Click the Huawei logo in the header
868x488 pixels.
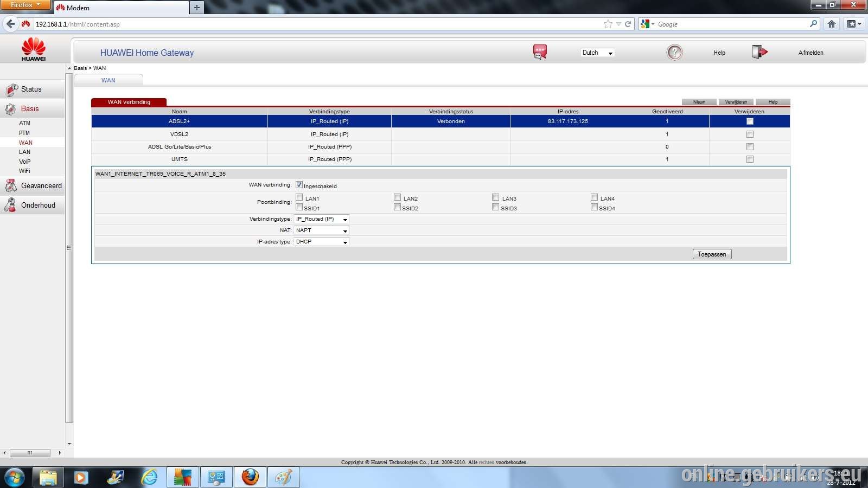tap(34, 49)
